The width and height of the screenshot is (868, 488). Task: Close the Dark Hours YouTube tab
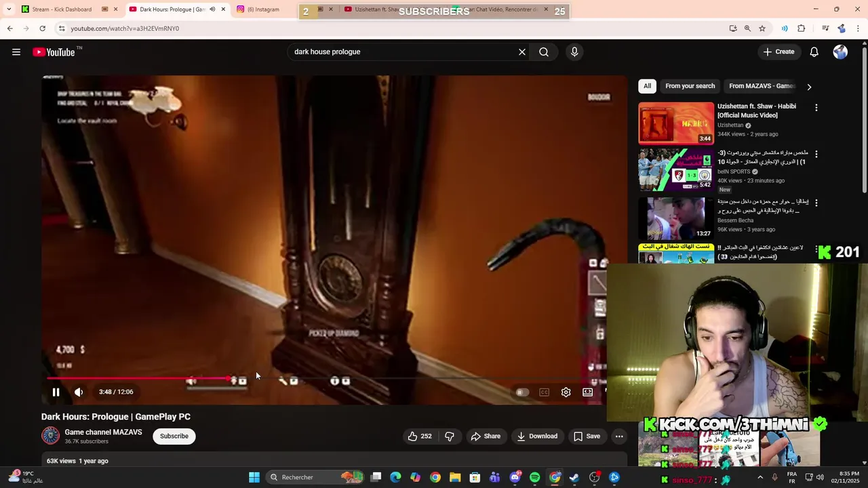point(223,9)
